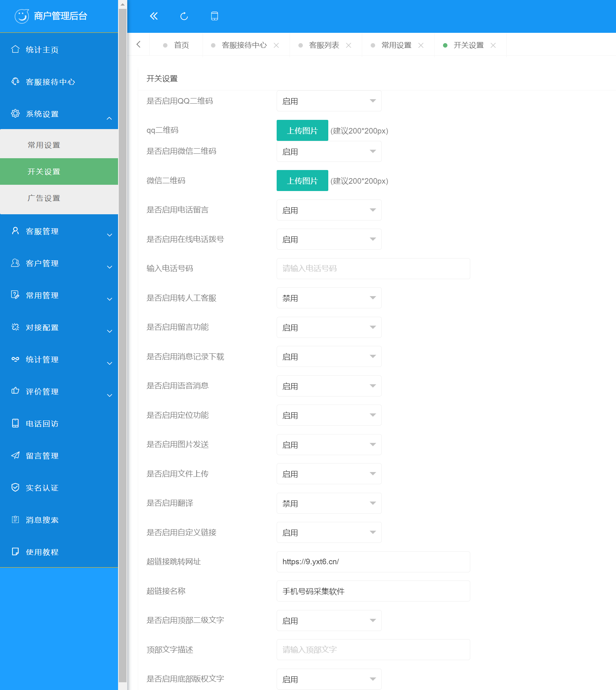Click the home icon beside 统计主页
616x690 pixels.
tap(15, 49)
